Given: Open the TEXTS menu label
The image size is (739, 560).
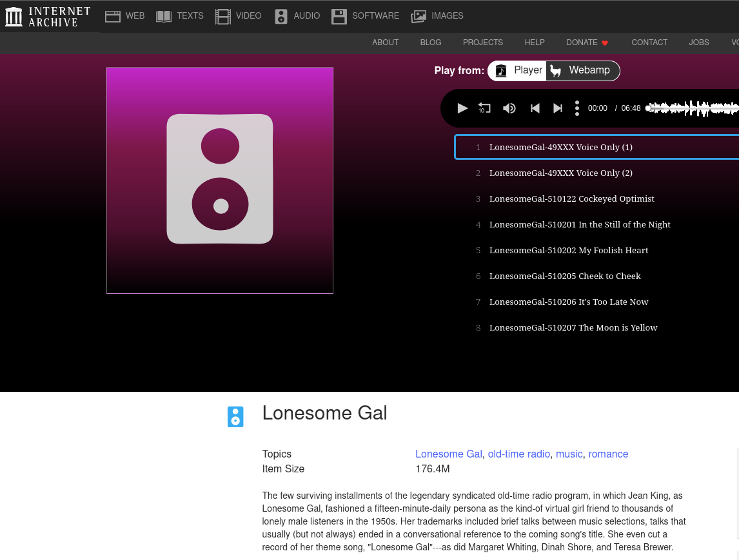Looking at the screenshot, I should pos(190,16).
